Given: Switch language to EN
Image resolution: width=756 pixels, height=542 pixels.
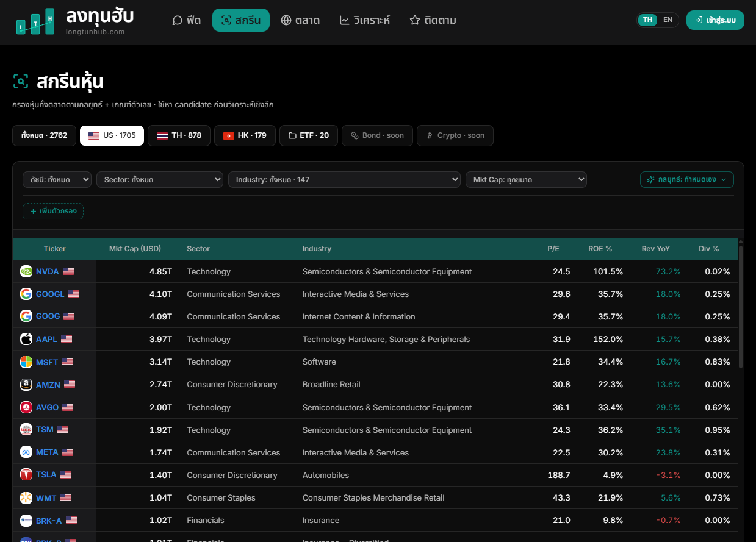Looking at the screenshot, I should pos(668,20).
